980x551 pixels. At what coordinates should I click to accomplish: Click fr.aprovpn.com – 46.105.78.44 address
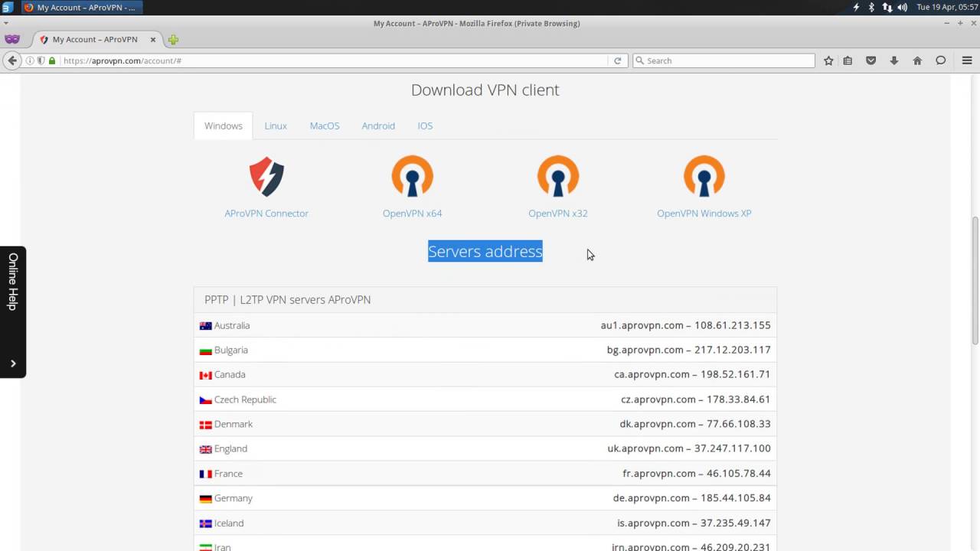[697, 473]
